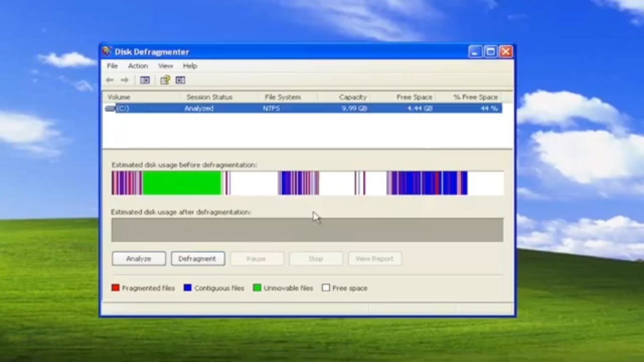Start defragmentation with the Defragment button
The width and height of the screenshot is (644, 362).
(x=197, y=258)
